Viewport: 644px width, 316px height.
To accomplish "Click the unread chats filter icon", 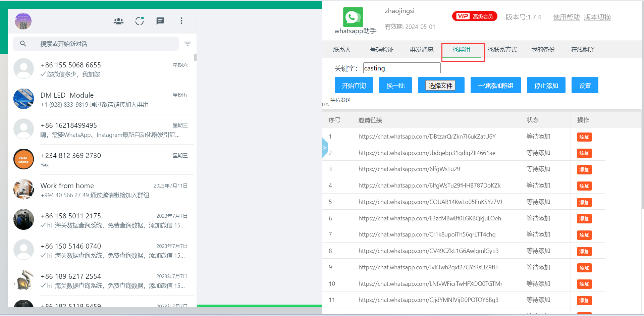I will coord(187,44).
